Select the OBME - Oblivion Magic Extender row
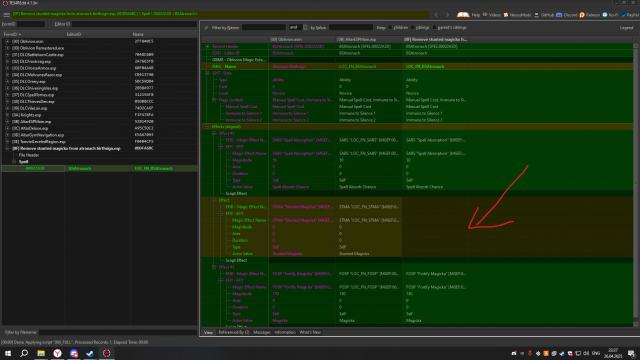Screen dimensions: 640x360 tap(417, 60)
